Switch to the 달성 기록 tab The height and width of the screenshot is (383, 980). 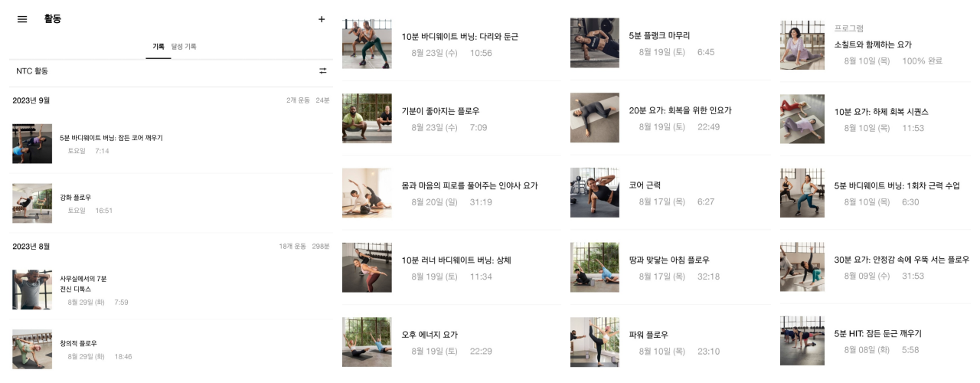[x=184, y=47]
